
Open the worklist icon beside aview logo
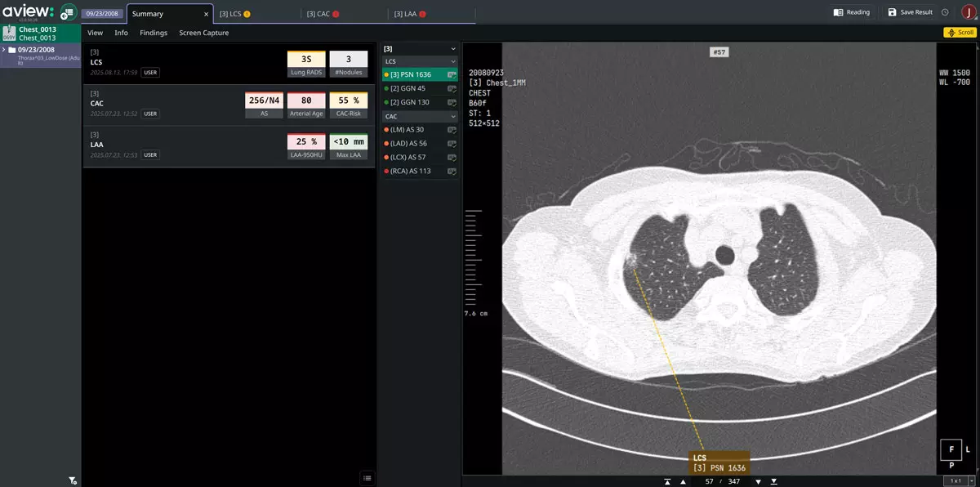coord(69,12)
